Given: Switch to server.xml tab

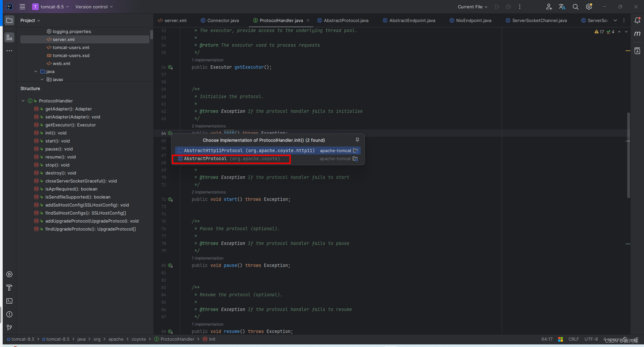Looking at the screenshot, I should point(172,20).
